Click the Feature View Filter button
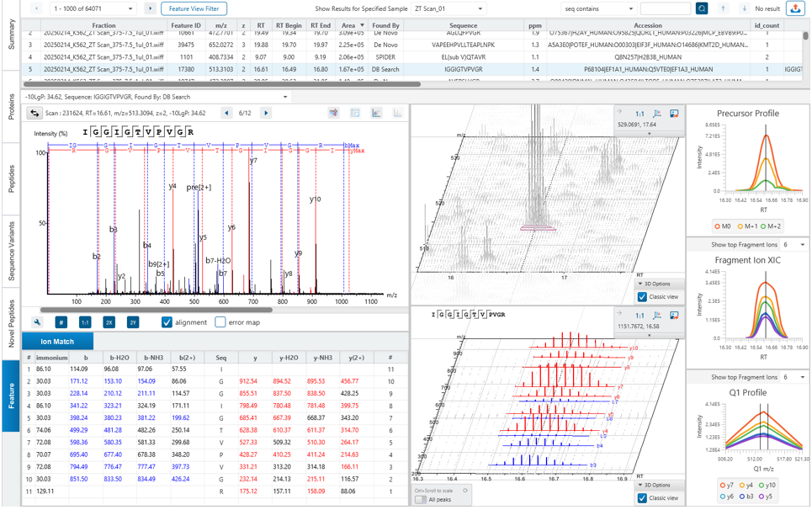 194,8
